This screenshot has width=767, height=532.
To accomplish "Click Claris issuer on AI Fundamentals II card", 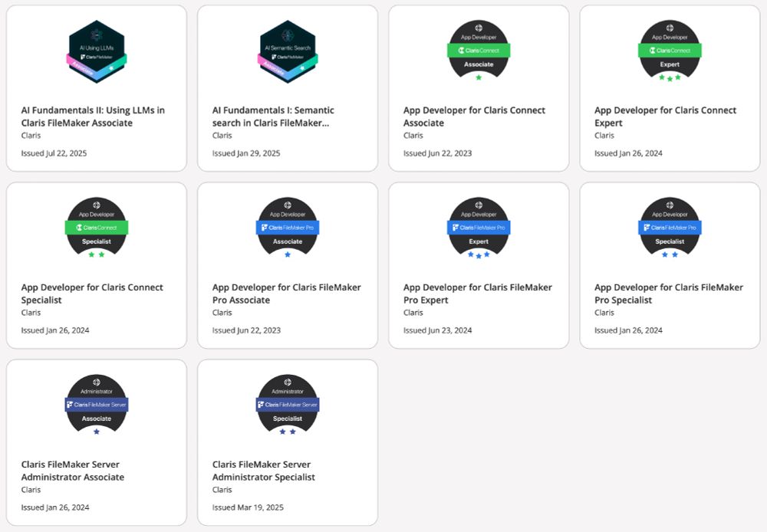I will click(x=31, y=136).
